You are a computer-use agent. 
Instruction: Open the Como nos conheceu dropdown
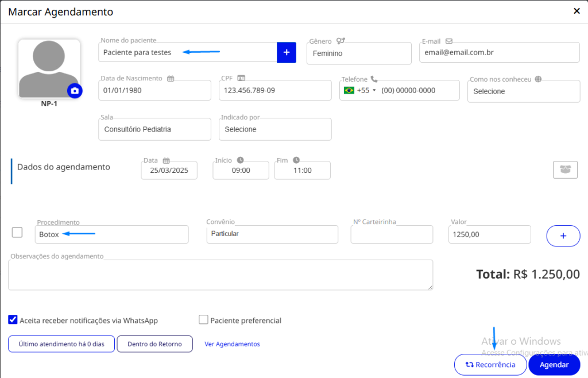[524, 91]
